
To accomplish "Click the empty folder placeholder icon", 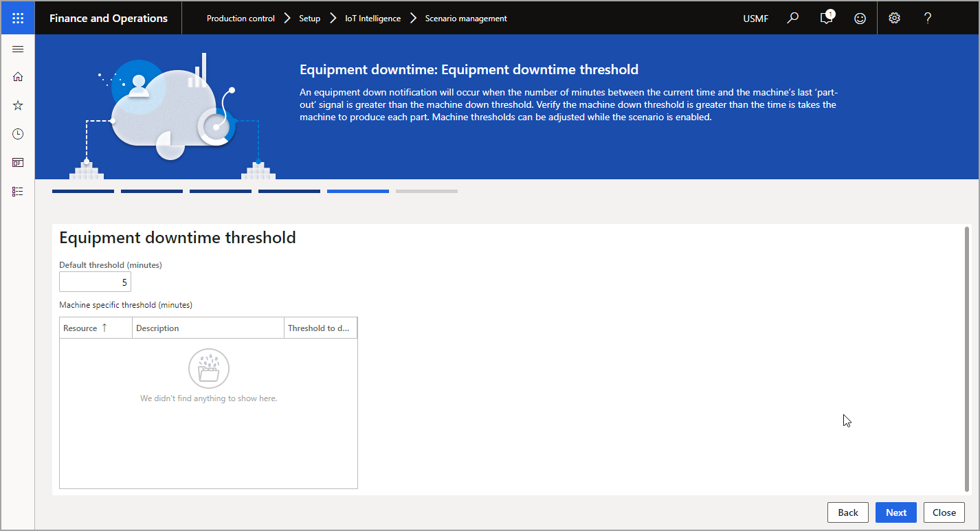I will pyautogui.click(x=208, y=370).
